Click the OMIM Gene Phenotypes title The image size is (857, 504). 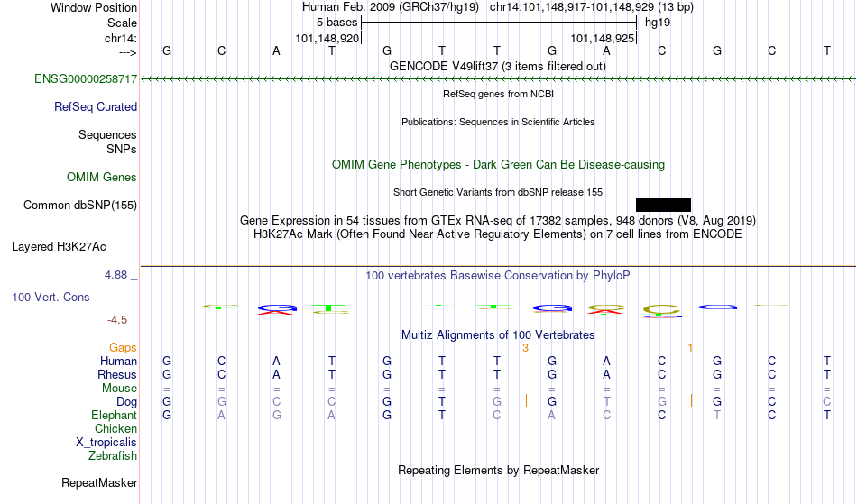498,165
